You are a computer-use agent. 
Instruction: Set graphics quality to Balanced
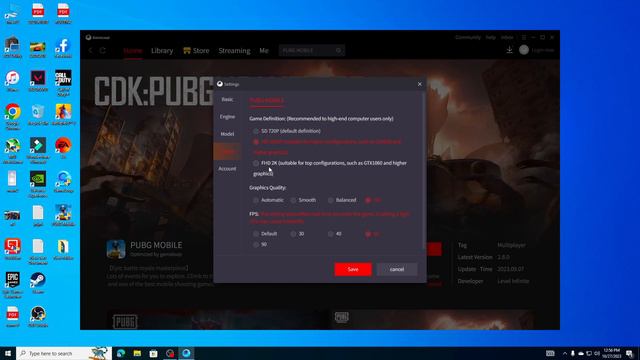click(331, 200)
